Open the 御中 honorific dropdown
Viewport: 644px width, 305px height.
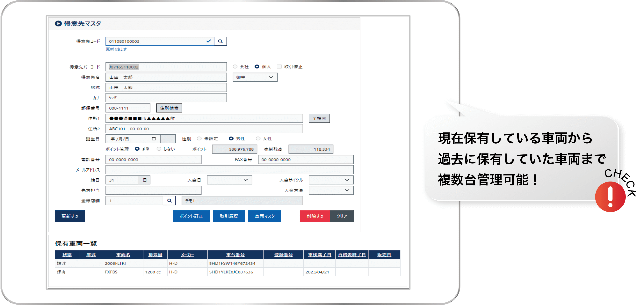[255, 77]
